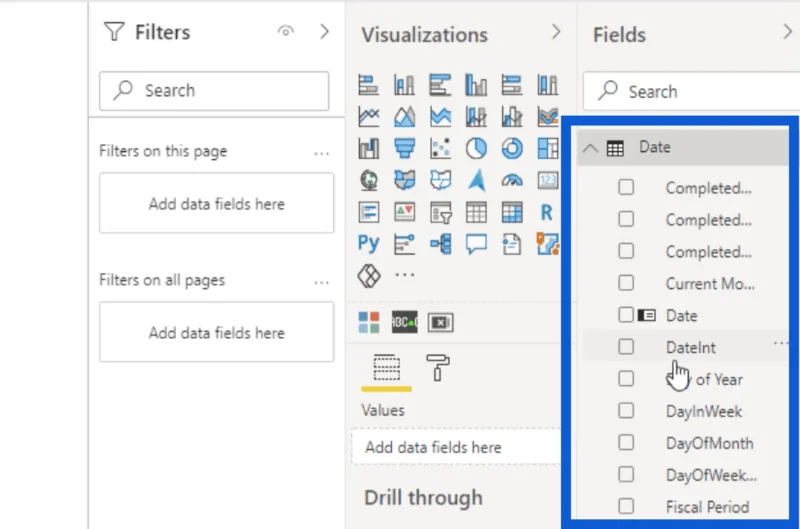Toggle the Filters pane eye visibility icon
This screenshot has height=529, width=800.
pos(286,32)
